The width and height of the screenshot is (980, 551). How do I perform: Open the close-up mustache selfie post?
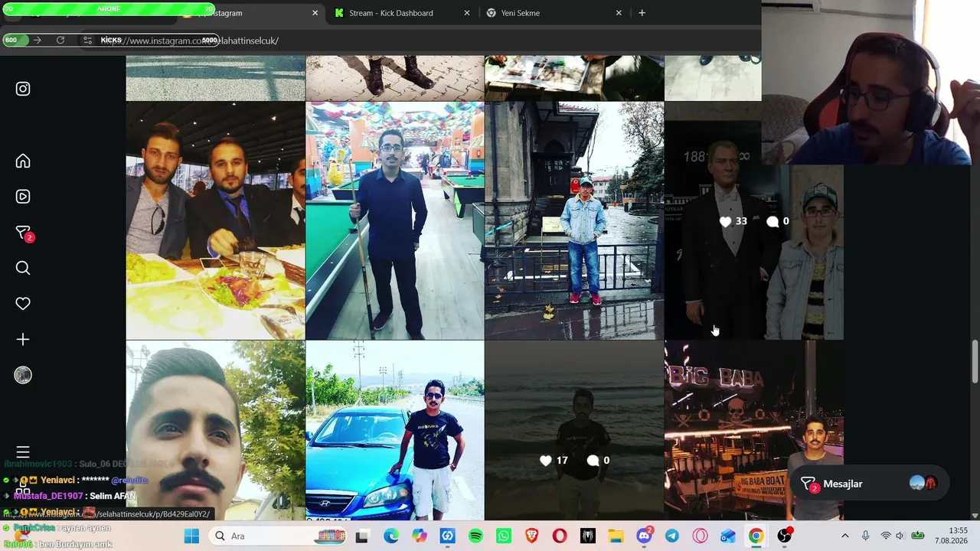pyautogui.click(x=215, y=430)
